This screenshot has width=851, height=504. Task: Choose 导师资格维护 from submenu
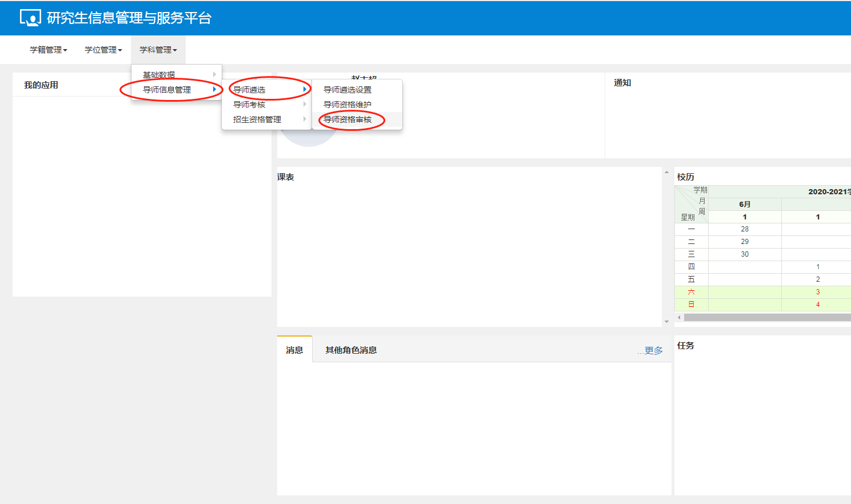pyautogui.click(x=347, y=105)
